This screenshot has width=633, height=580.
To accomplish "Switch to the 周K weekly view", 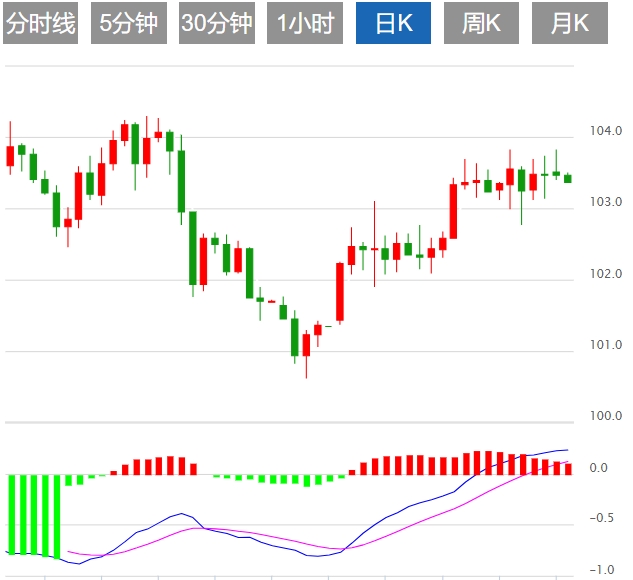I will [481, 24].
